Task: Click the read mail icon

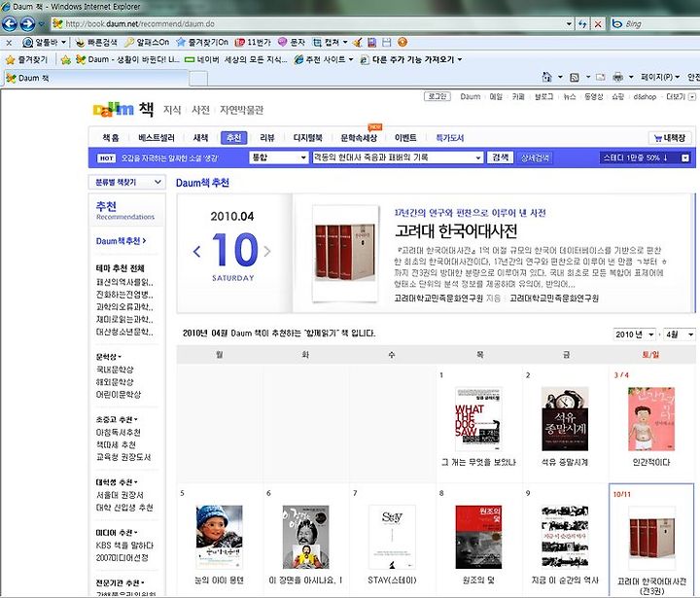Action: click(x=601, y=77)
